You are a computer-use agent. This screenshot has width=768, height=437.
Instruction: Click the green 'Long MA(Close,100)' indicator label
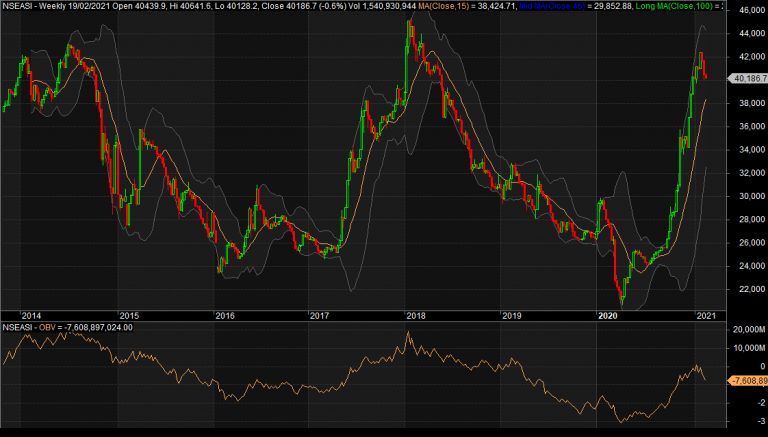pyautogui.click(x=674, y=6)
